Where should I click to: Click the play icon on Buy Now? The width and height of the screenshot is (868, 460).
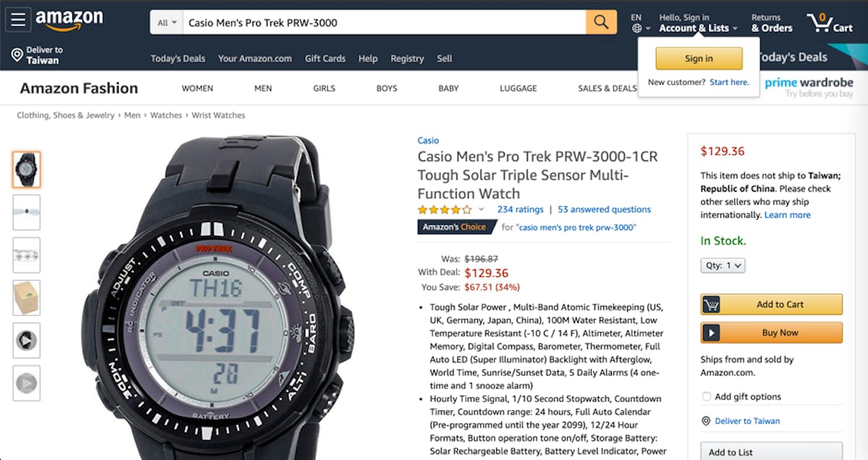click(711, 333)
